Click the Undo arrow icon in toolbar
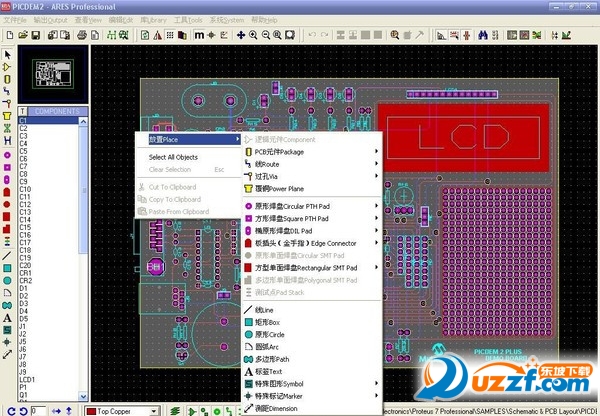This screenshot has height=416, width=600. [x=312, y=35]
